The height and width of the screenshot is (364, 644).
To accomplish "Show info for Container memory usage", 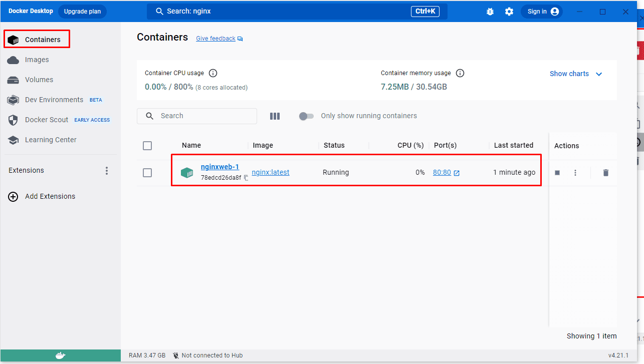I will tap(460, 73).
